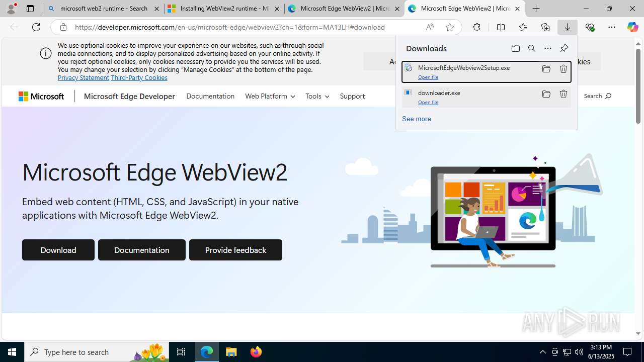The width and height of the screenshot is (644, 362).
Task: Open Collections icon
Action: click(545, 27)
